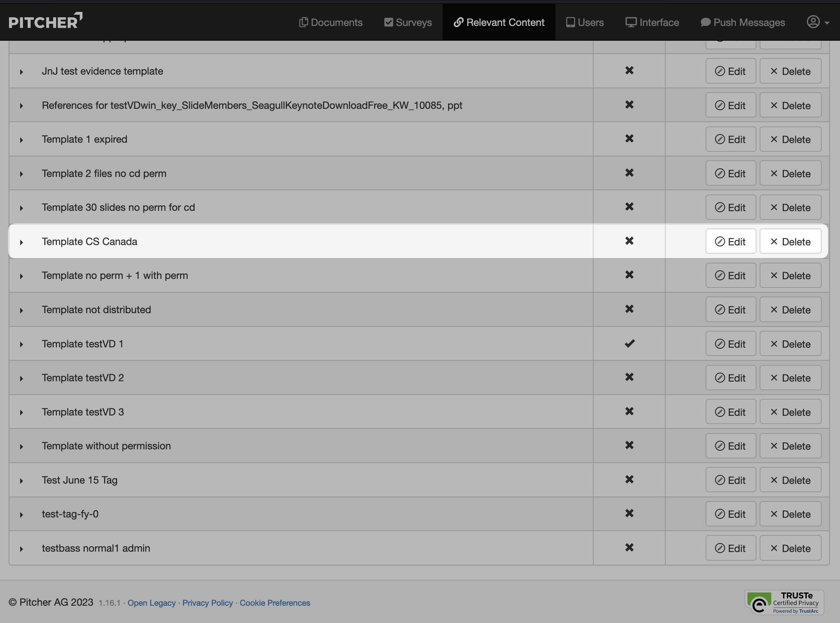Image resolution: width=840 pixels, height=623 pixels.
Task: Open the Cookie Preferences link
Action: click(x=274, y=603)
